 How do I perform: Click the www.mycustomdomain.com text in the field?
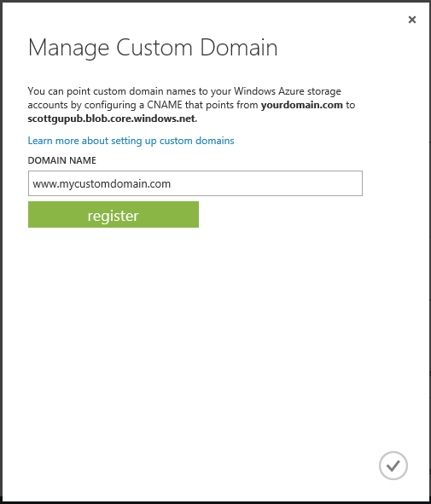102,184
